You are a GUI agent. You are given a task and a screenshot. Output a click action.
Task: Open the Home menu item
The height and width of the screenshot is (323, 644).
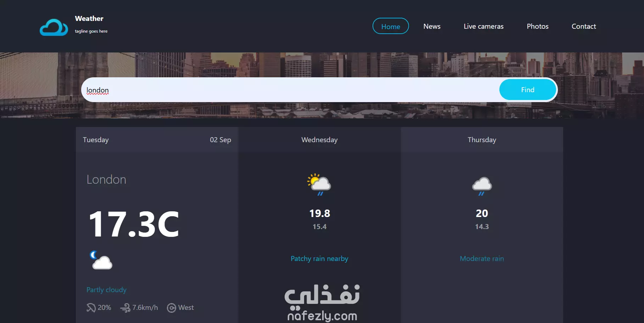point(391,26)
